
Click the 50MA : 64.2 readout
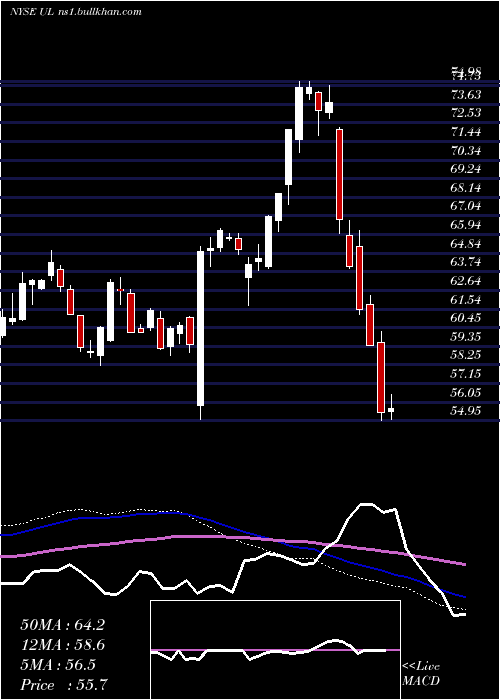(63, 625)
